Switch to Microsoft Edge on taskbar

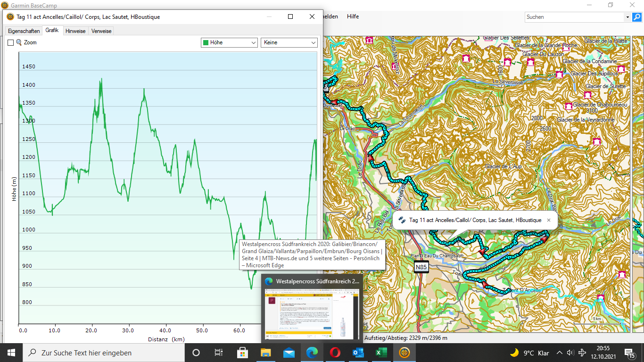312,353
